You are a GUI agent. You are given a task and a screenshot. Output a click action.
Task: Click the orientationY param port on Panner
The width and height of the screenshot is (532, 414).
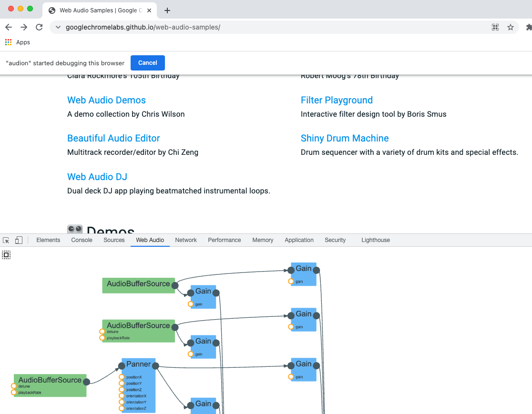122,402
